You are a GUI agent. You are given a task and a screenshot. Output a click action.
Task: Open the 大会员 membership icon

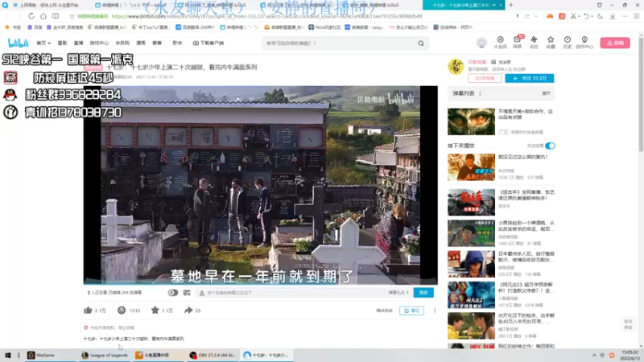(500, 43)
